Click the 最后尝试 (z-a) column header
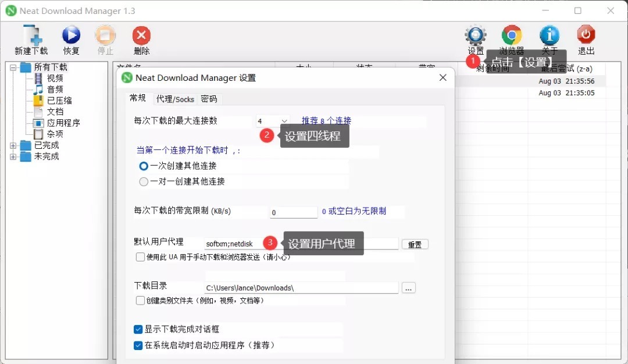Viewport: 628px width, 364px height. click(567, 69)
